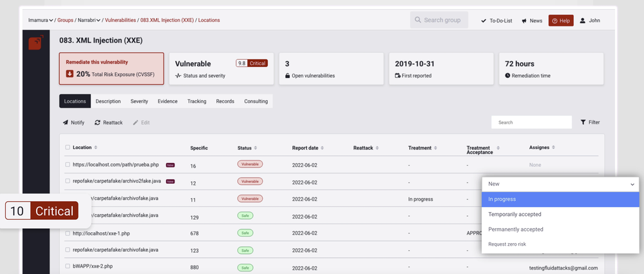Open the treatment dropdown showing New
644x274 pixels.
click(x=560, y=184)
